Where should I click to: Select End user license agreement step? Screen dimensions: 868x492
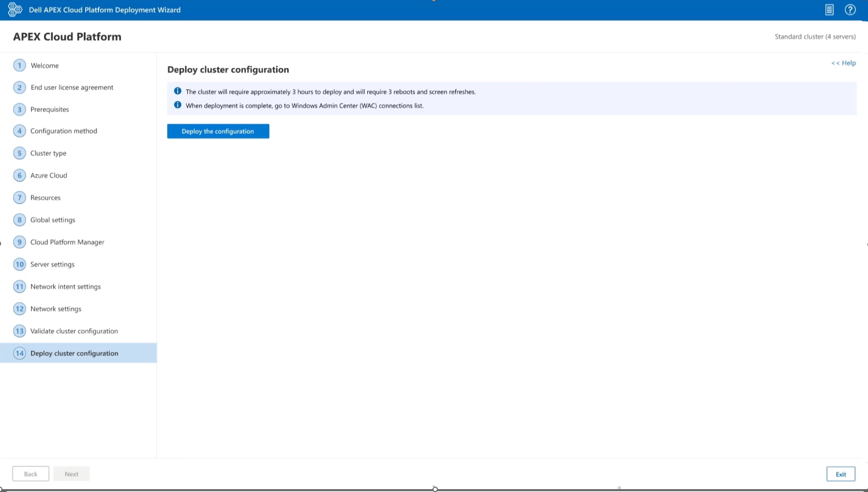click(72, 87)
